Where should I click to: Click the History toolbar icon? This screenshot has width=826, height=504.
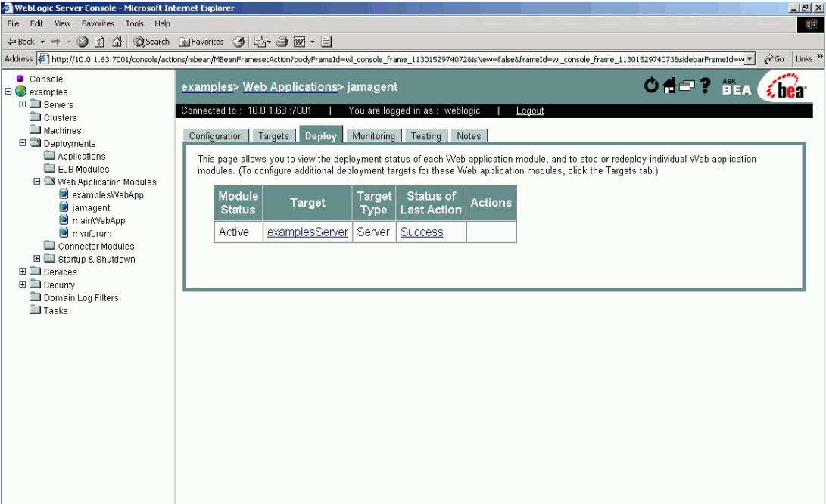coord(238,42)
